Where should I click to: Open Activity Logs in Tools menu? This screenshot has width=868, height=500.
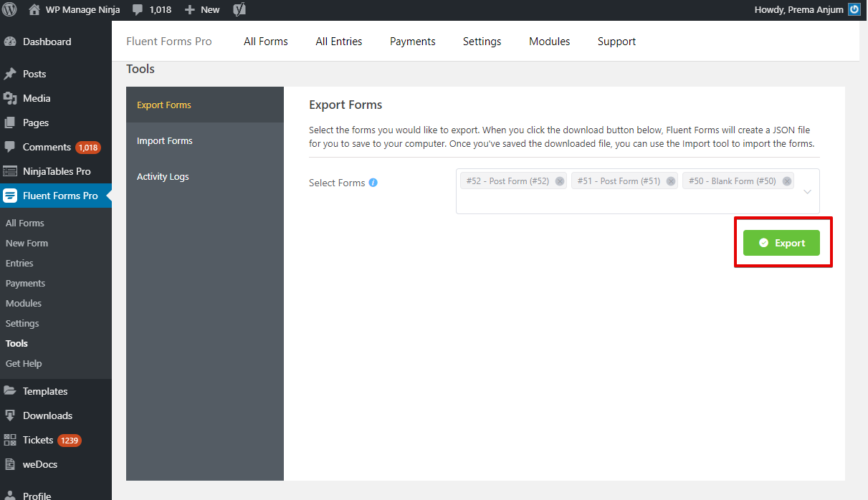point(205,176)
